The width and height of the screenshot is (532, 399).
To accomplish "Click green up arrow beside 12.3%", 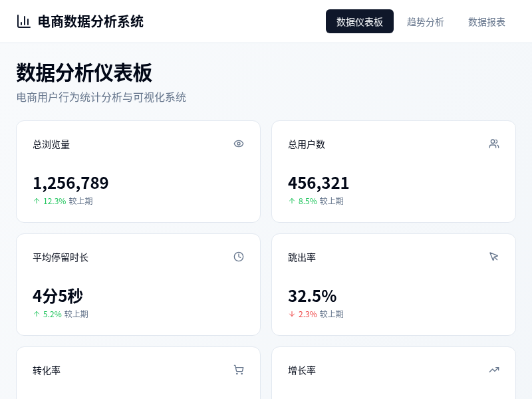I will click(x=37, y=201).
